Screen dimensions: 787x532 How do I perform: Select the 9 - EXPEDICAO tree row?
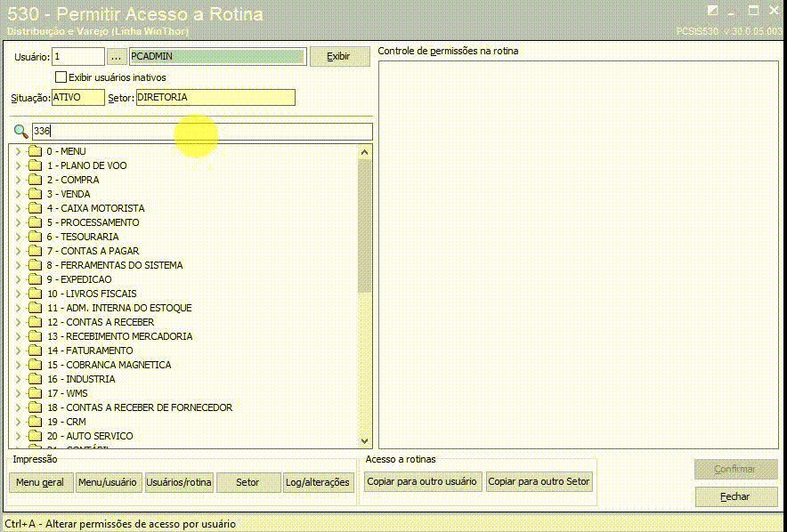point(79,278)
